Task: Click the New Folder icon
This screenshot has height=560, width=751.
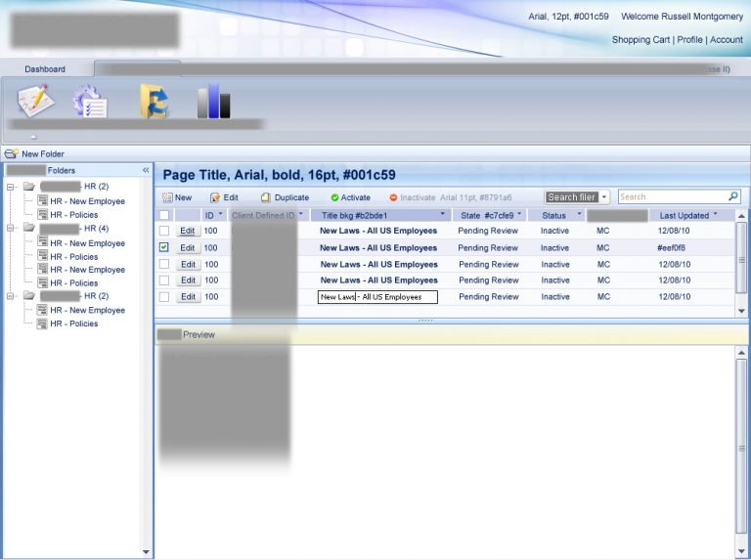Action: (x=12, y=154)
